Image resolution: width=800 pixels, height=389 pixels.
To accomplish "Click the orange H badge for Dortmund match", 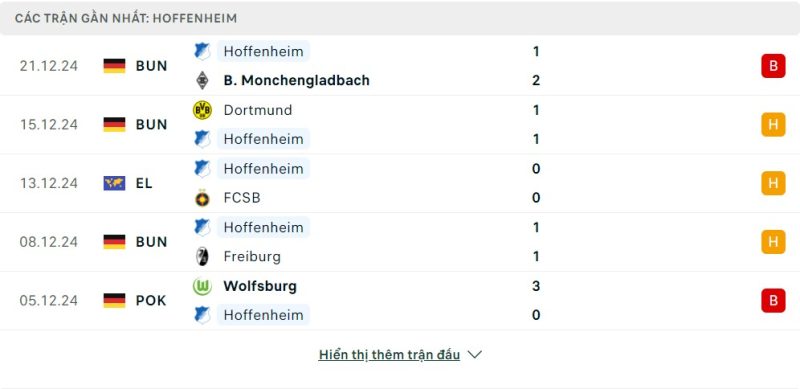I will coord(773,125).
